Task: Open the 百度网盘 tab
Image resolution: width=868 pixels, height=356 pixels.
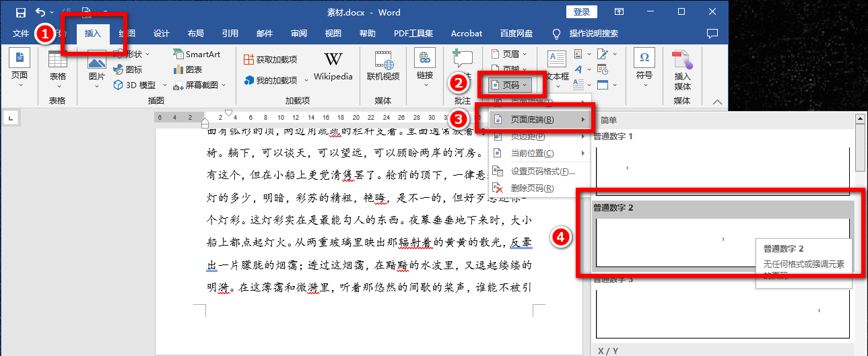Action: [x=516, y=34]
